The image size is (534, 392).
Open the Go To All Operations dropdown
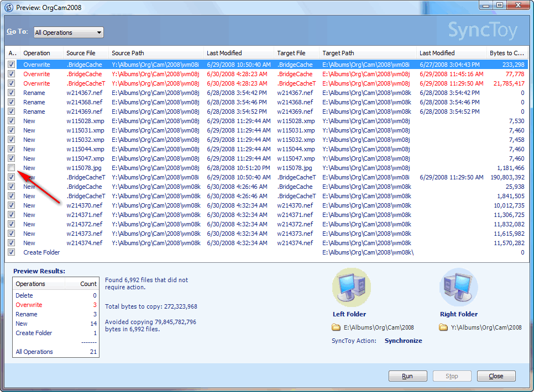69,33
